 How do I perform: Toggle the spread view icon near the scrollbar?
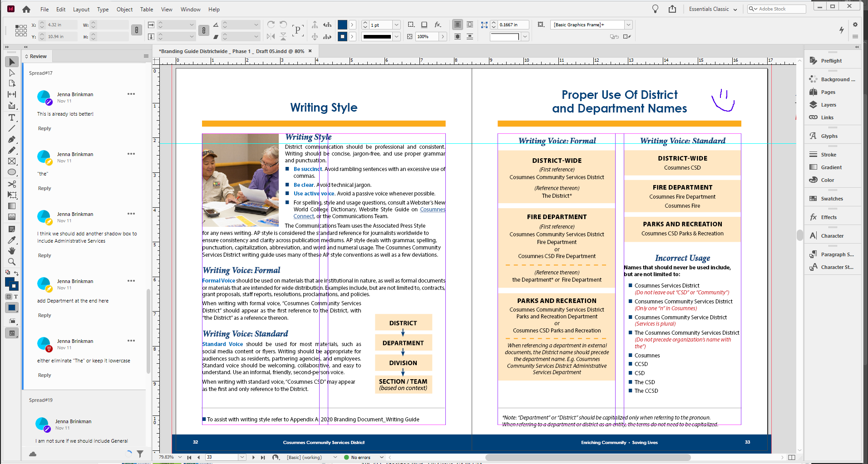(x=791, y=457)
